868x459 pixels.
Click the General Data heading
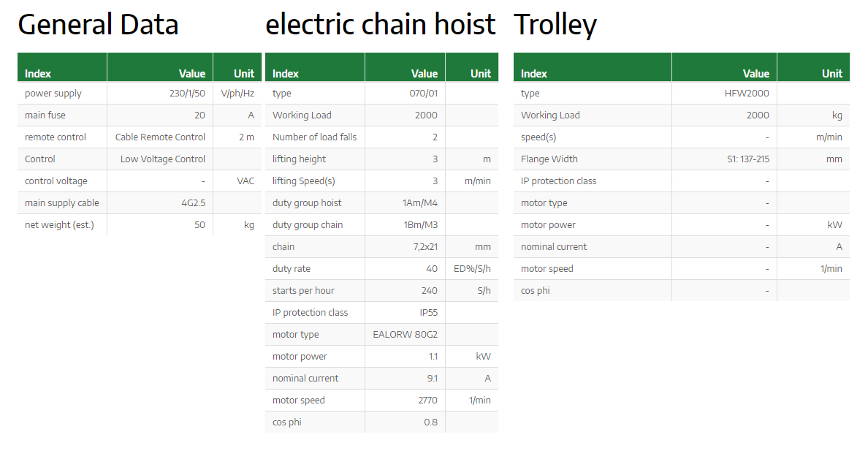[98, 25]
